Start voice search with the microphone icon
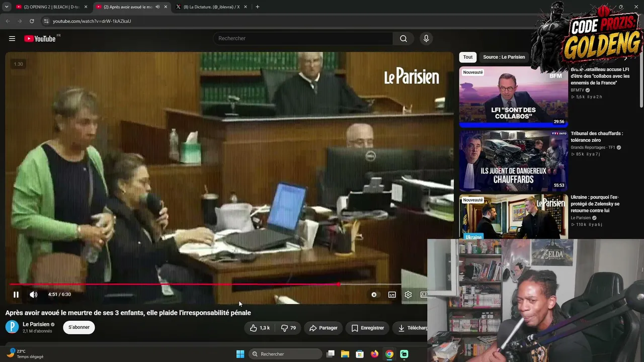The image size is (644, 362). (426, 39)
